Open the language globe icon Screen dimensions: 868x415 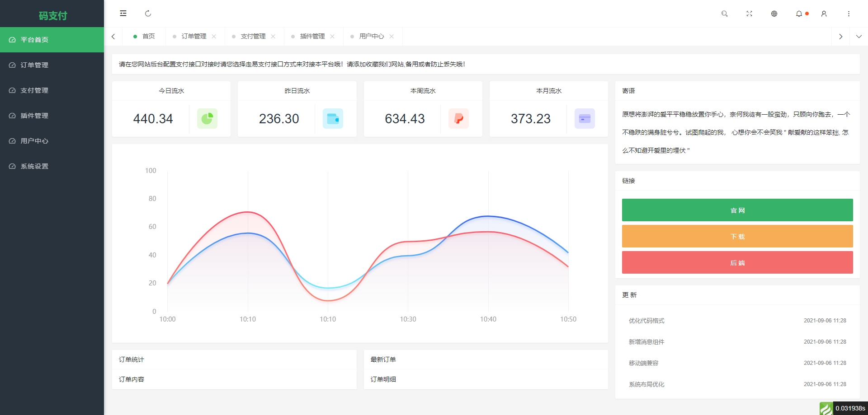pos(774,14)
